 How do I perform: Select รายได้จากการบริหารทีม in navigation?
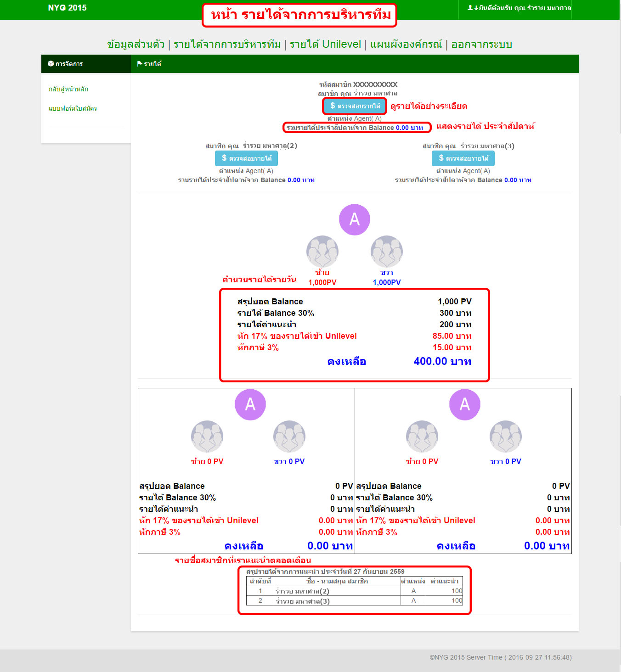[227, 45]
